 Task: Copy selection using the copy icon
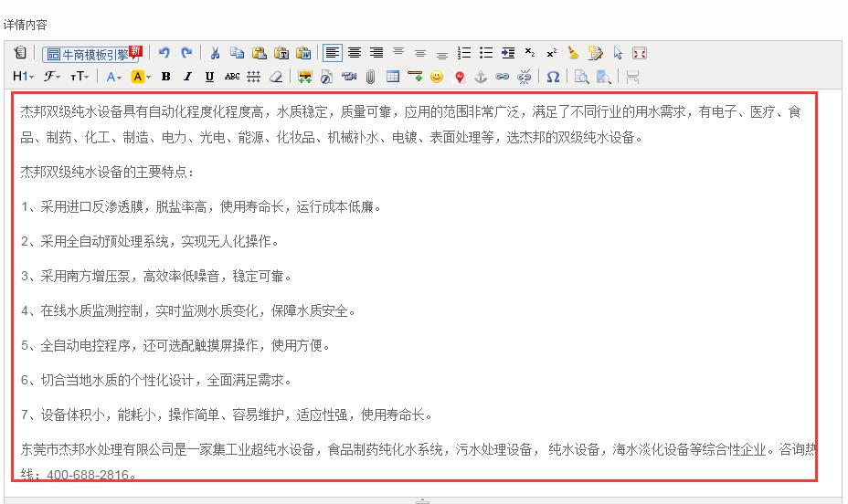[x=237, y=53]
